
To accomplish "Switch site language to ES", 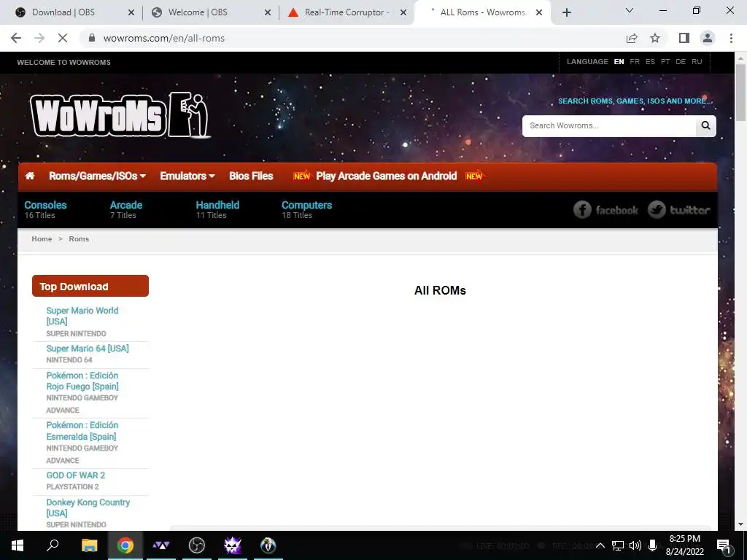I will click(x=650, y=62).
